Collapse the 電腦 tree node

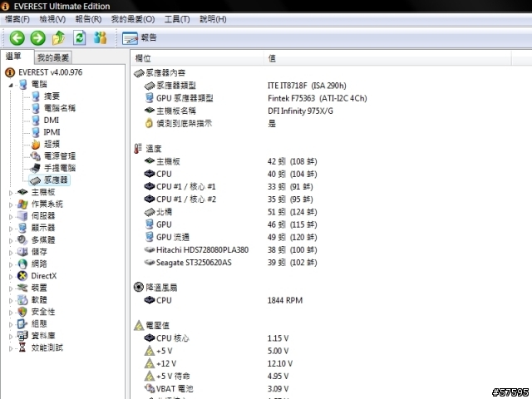pos(11,85)
